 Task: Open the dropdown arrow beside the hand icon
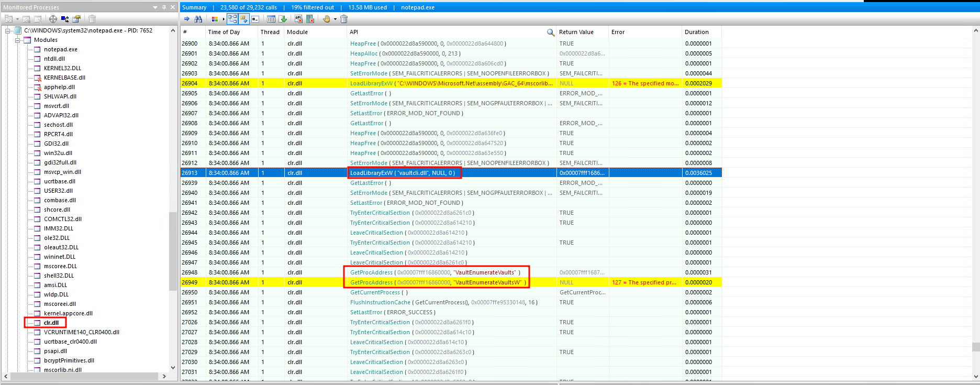[335, 19]
